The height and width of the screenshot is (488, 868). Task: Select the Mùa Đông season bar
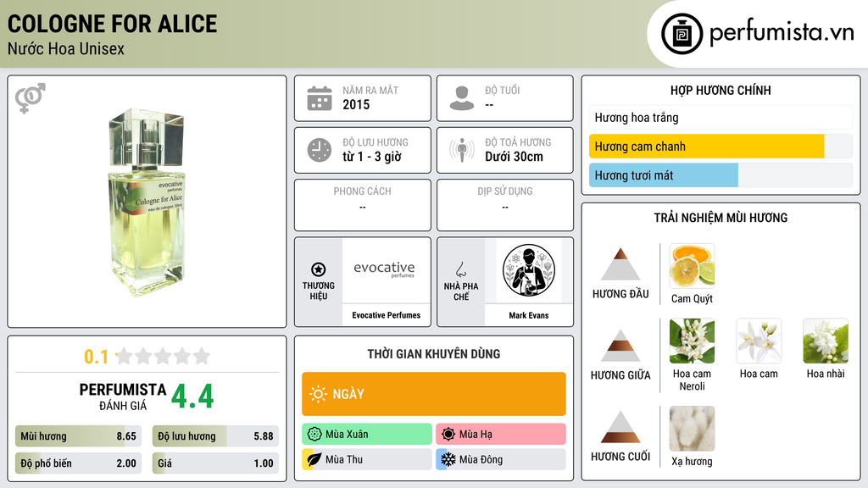point(500,459)
